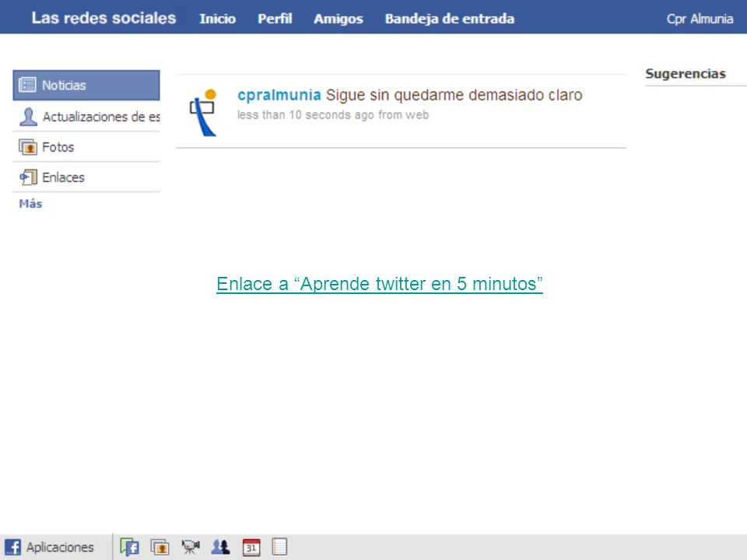Select the Enlaces sidebar label
This screenshot has width=747, height=560.
point(63,177)
